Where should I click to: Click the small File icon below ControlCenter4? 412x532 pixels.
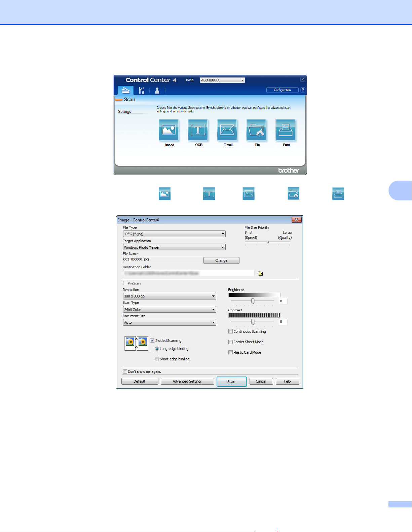coord(294,194)
